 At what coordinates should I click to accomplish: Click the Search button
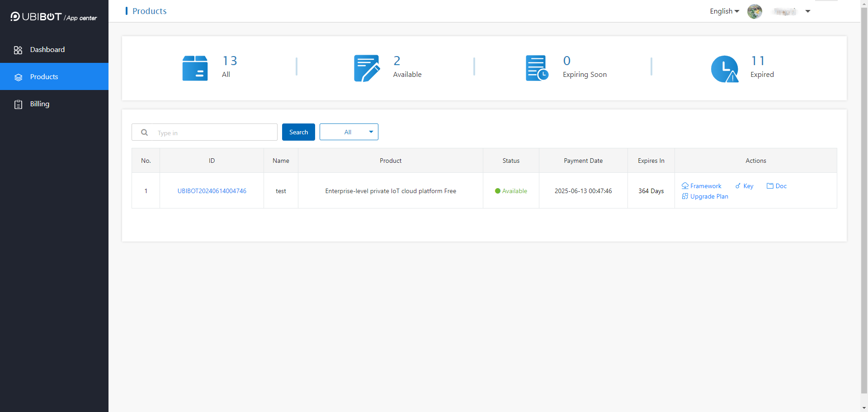coord(298,132)
